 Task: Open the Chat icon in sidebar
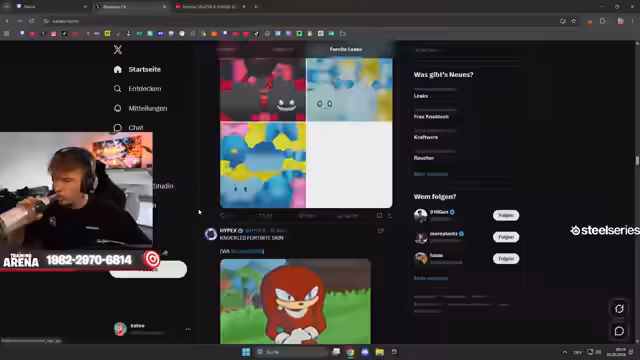[118, 127]
